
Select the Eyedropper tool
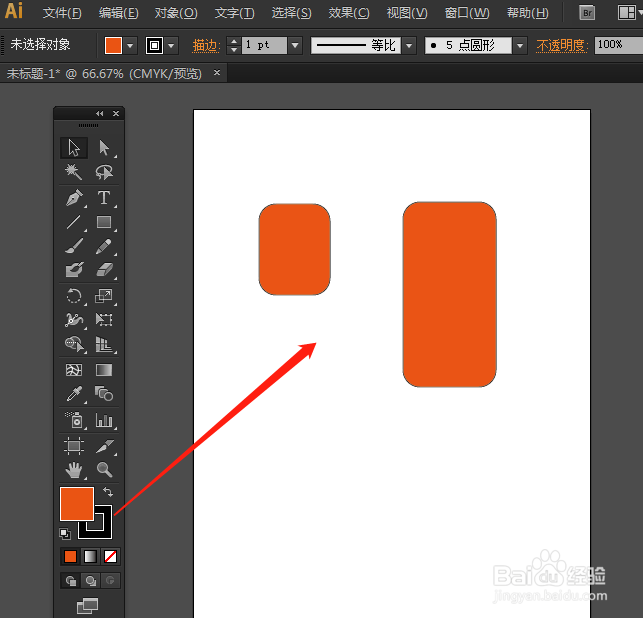coord(74,394)
